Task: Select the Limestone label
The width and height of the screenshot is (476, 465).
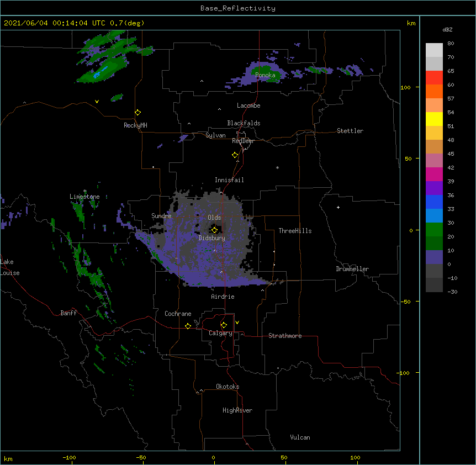Action: click(84, 197)
